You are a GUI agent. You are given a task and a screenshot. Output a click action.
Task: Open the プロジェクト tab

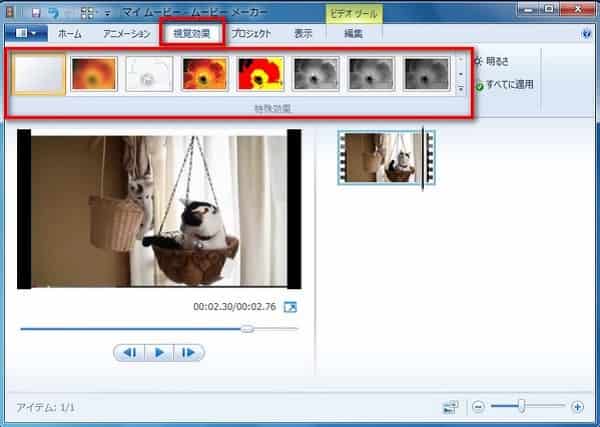[x=251, y=34]
